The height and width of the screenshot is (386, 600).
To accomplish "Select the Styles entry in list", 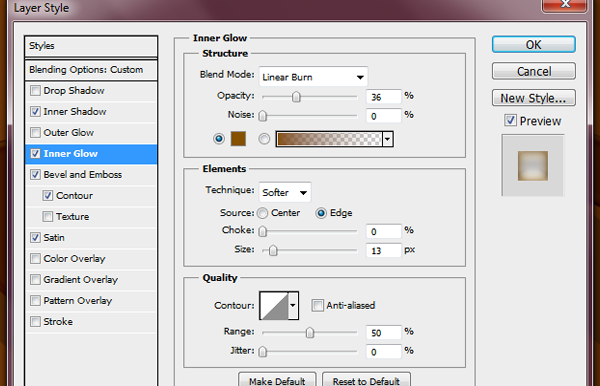I will pos(91,46).
